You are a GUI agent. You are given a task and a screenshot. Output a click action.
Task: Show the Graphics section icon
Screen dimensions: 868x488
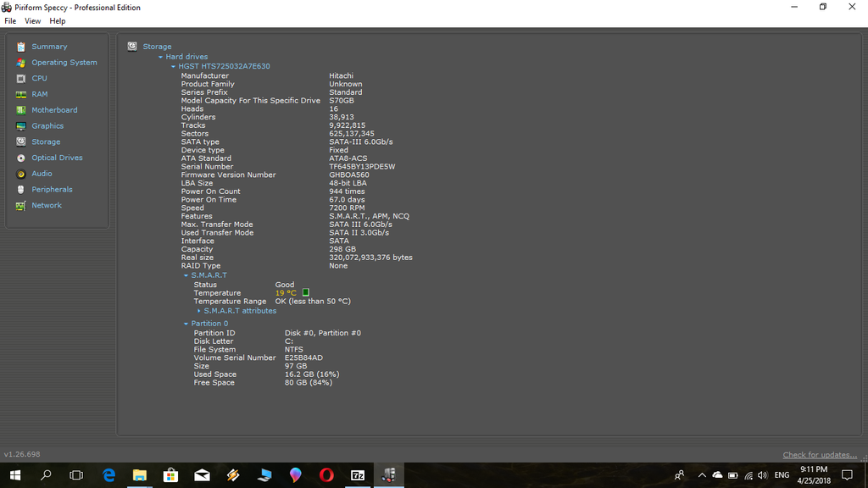pos(21,126)
